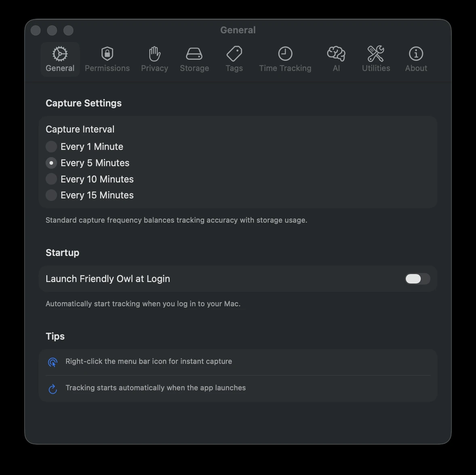Select Every 5 Minutes capture interval
Image resolution: width=476 pixels, height=475 pixels.
[x=51, y=163]
